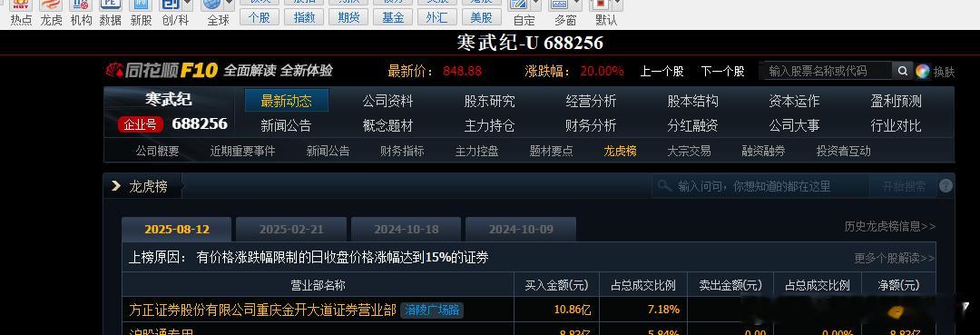Select the 经营分析 menu item
The image size is (980, 335).
click(x=591, y=101)
